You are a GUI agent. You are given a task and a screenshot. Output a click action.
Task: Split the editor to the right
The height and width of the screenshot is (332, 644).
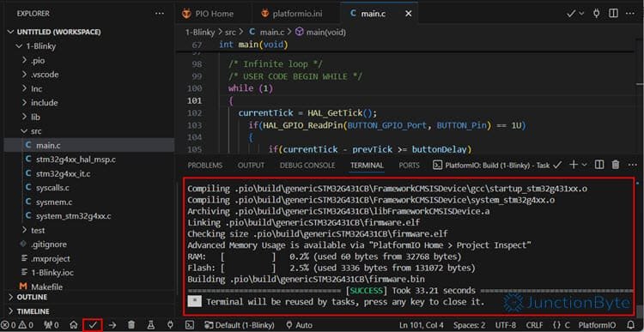tap(613, 14)
